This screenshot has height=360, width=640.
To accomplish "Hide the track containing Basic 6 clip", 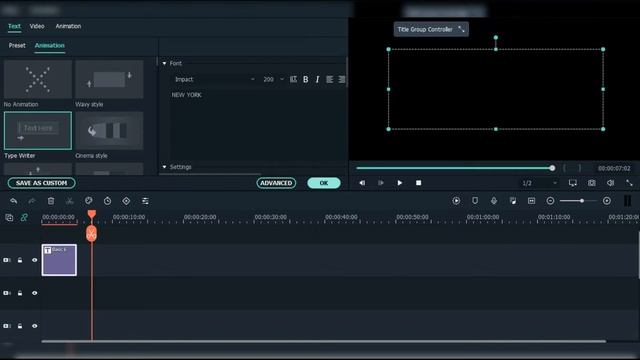I will (x=34, y=260).
